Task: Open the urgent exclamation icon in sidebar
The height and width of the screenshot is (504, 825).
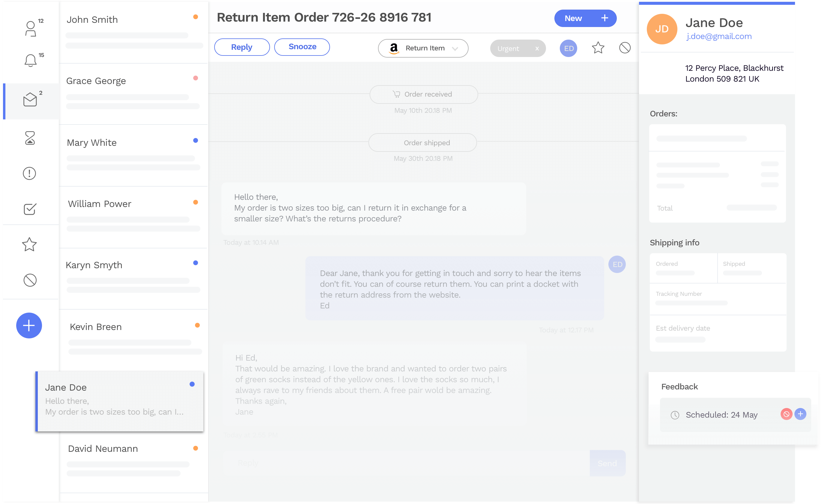Action: click(x=29, y=173)
